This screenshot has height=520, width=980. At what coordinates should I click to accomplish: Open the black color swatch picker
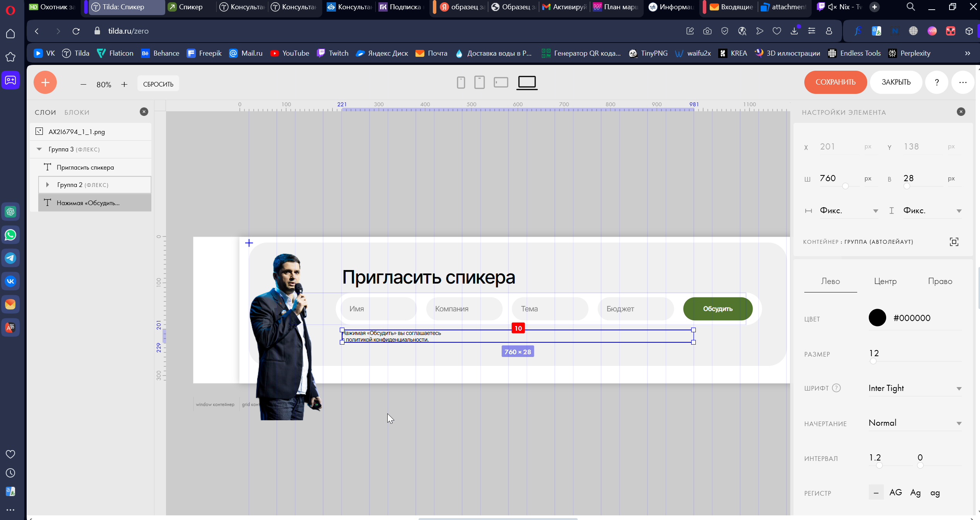(877, 318)
